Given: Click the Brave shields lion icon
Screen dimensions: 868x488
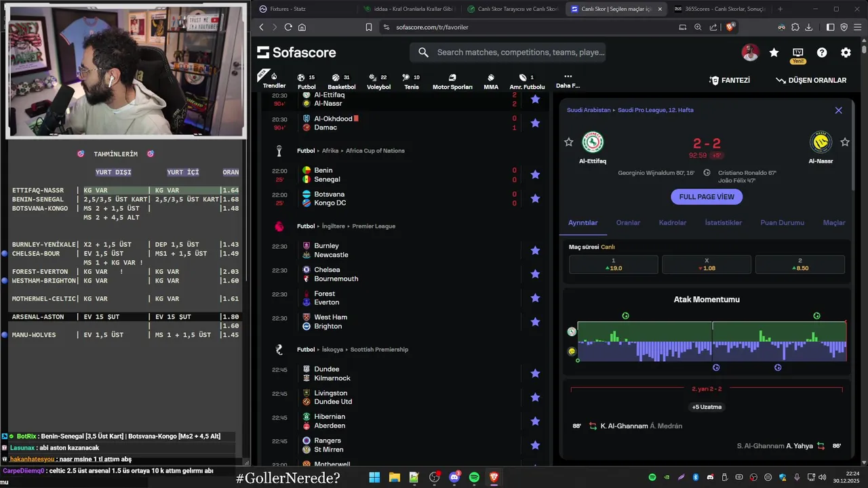Looking at the screenshot, I should pyautogui.click(x=730, y=27).
